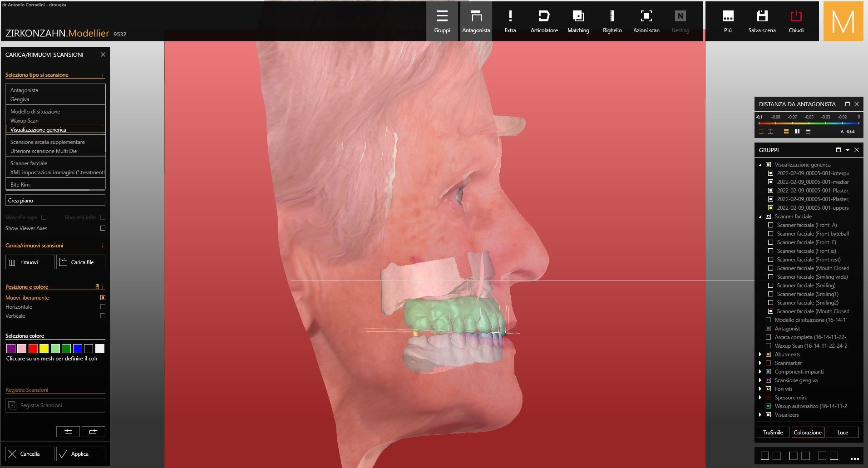Toggle visibility of Scanner facciale (Smiling)
The image size is (868, 468).
click(770, 286)
